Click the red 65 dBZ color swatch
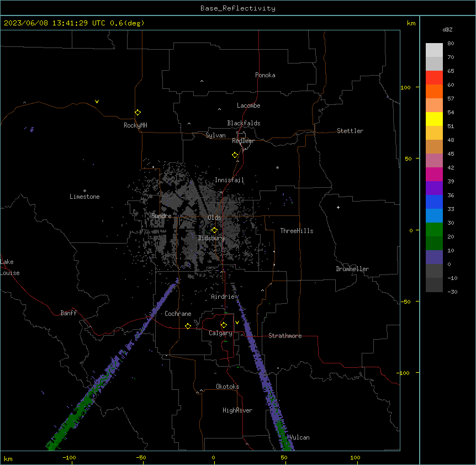The width and height of the screenshot is (476, 465). click(x=434, y=77)
